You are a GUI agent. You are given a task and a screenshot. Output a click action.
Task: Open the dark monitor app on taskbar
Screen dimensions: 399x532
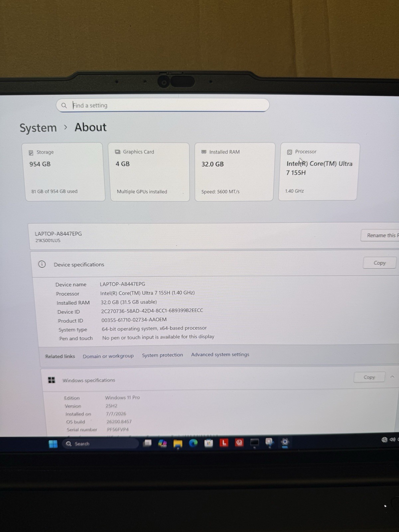click(x=254, y=442)
